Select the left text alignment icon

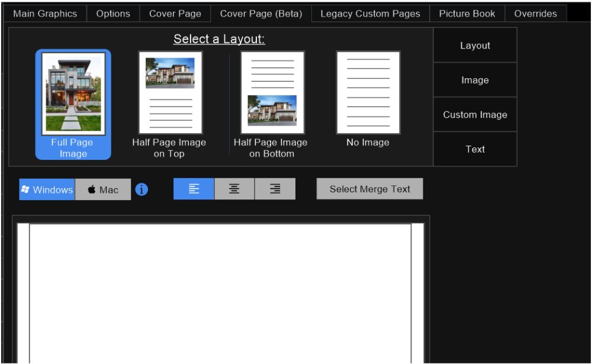(194, 188)
